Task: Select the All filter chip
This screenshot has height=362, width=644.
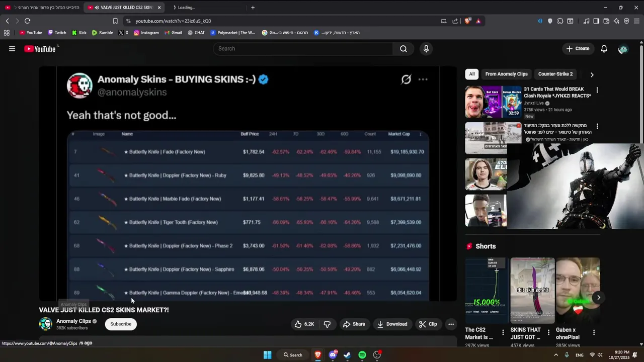Action: (472, 74)
